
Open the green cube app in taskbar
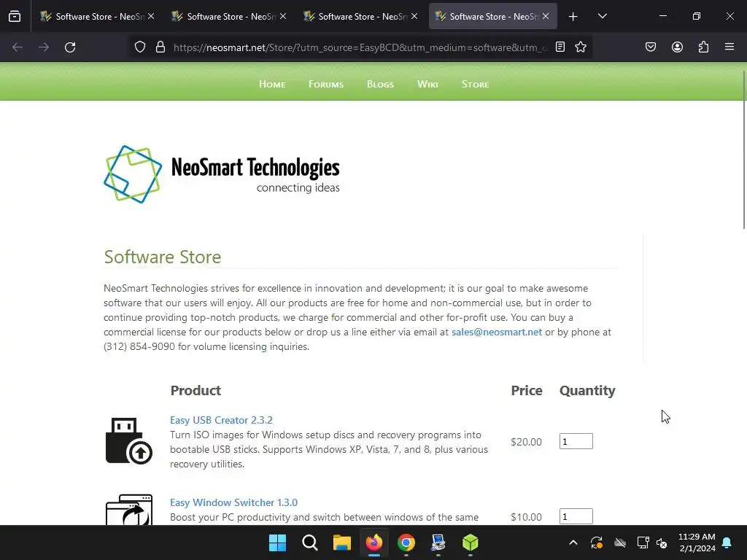pyautogui.click(x=471, y=542)
